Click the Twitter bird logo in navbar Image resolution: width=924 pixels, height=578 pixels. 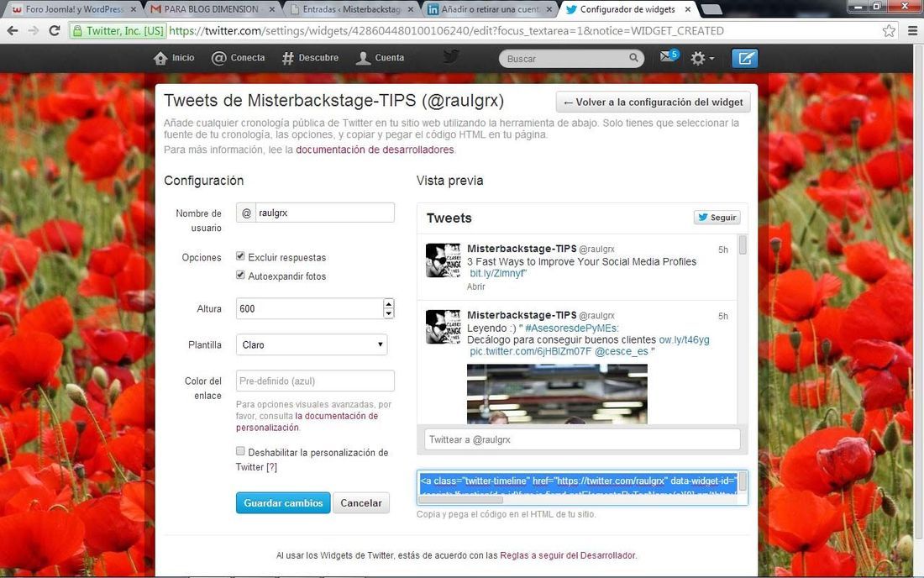[451, 56]
